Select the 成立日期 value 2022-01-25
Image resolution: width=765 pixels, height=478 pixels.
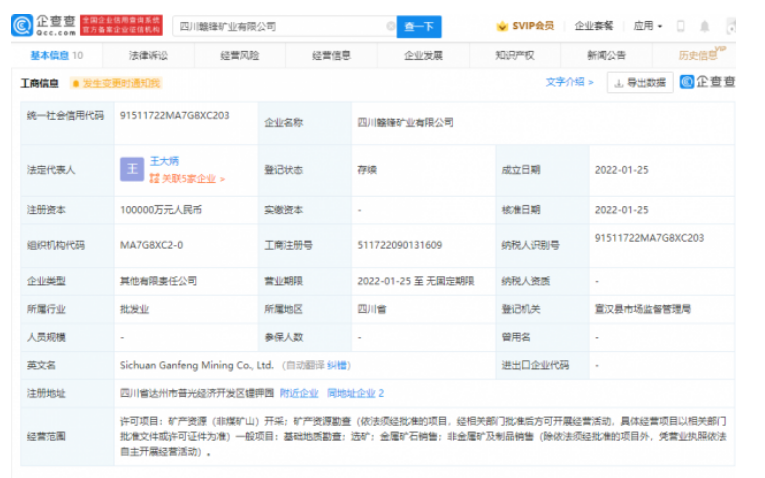pyautogui.click(x=622, y=170)
